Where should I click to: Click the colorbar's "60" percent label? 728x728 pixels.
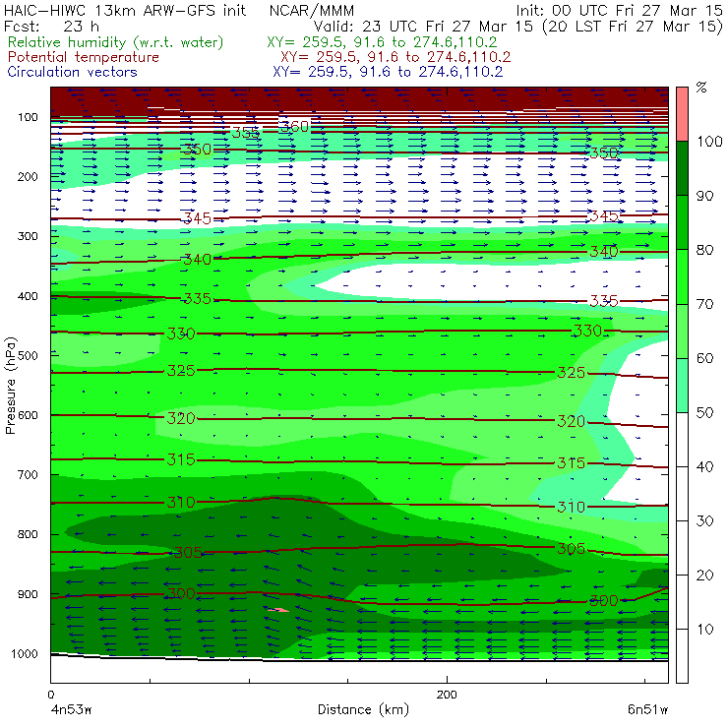click(x=704, y=358)
